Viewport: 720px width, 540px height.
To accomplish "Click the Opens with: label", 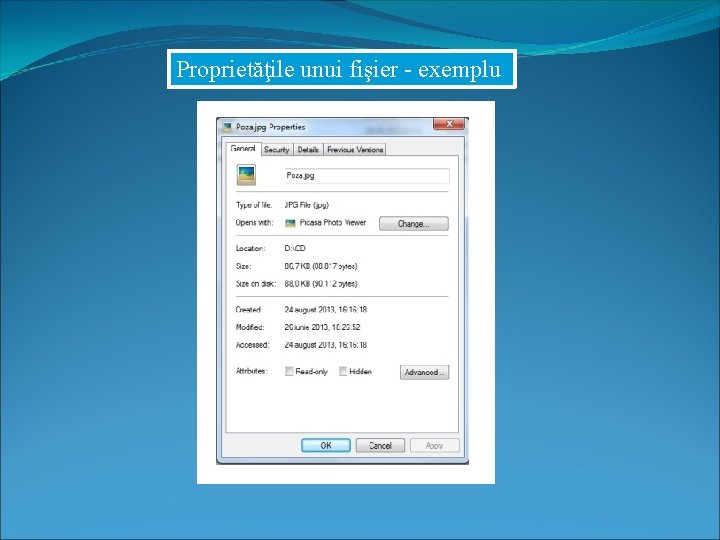I will click(254, 223).
